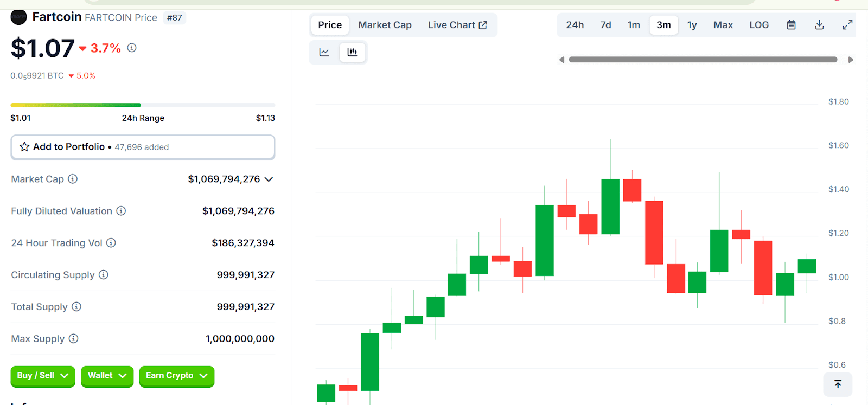Click the Circulating Supply label
868x405 pixels.
point(53,275)
